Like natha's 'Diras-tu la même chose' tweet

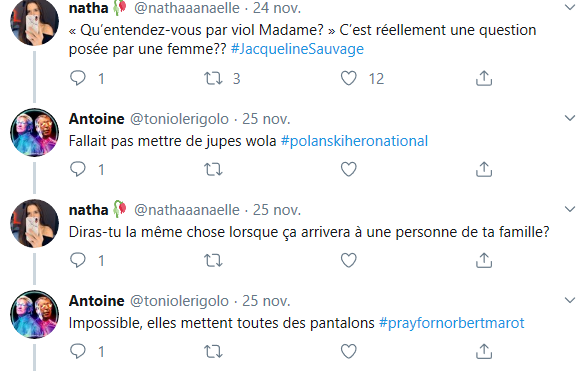[348, 260]
